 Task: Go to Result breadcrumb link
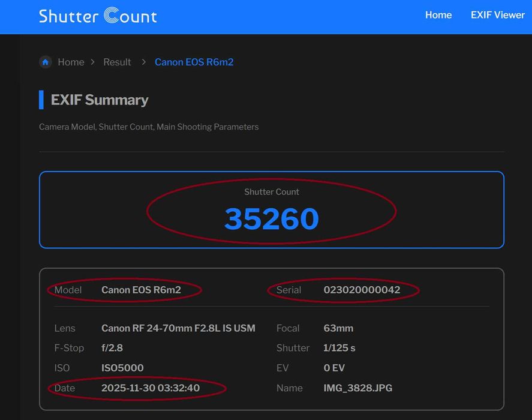click(x=117, y=62)
